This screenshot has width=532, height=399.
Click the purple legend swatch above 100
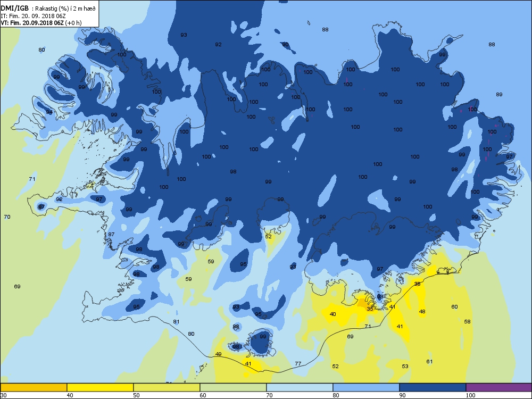[x=499, y=387]
